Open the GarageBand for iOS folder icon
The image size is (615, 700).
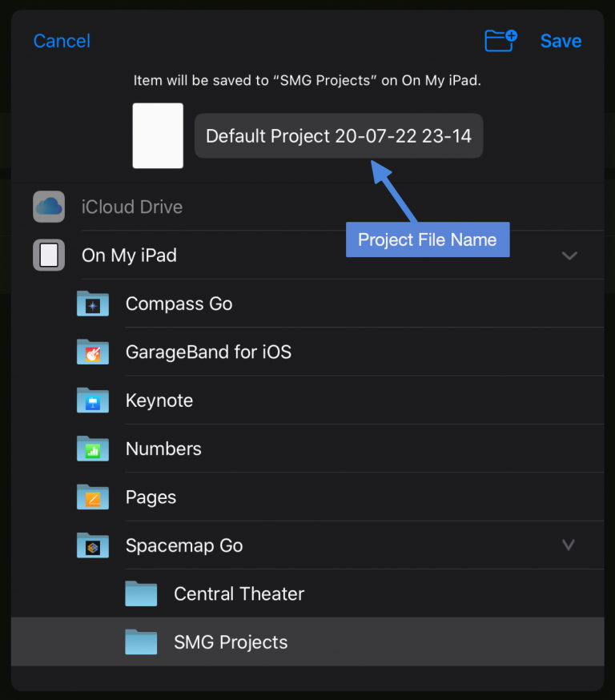(93, 352)
